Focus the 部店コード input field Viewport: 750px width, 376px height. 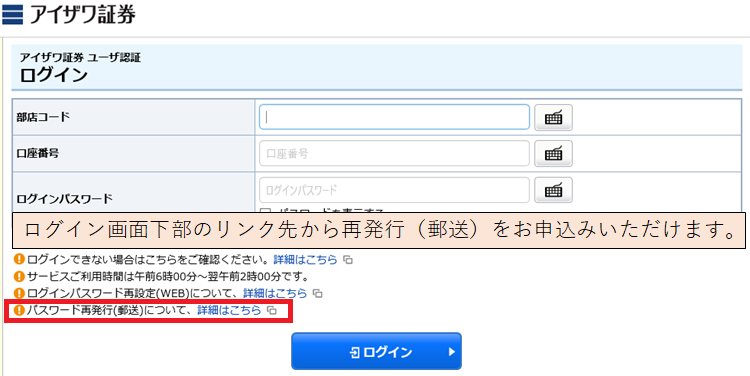point(394,117)
